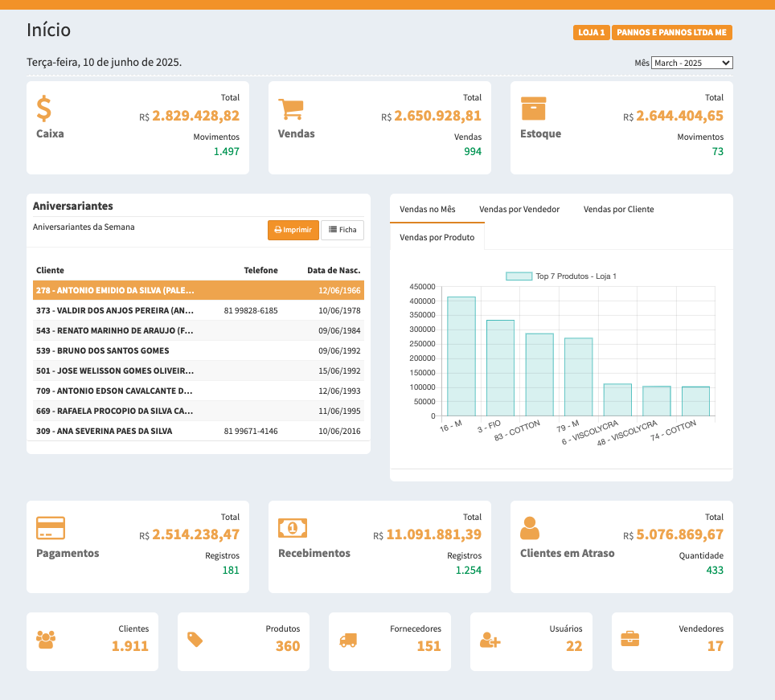The width and height of the screenshot is (775, 700).
Task: Open the Mês dropdown showing March - 2025
Action: [691, 63]
